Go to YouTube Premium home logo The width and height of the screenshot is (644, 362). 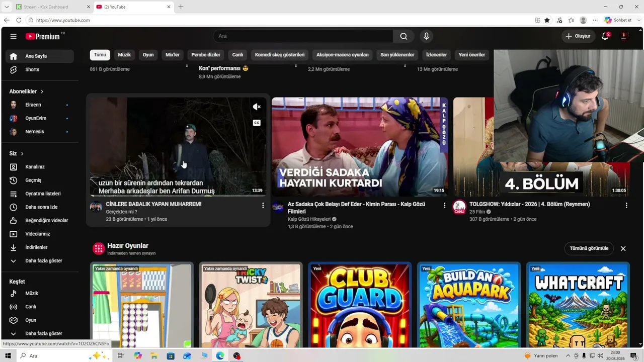point(43,36)
